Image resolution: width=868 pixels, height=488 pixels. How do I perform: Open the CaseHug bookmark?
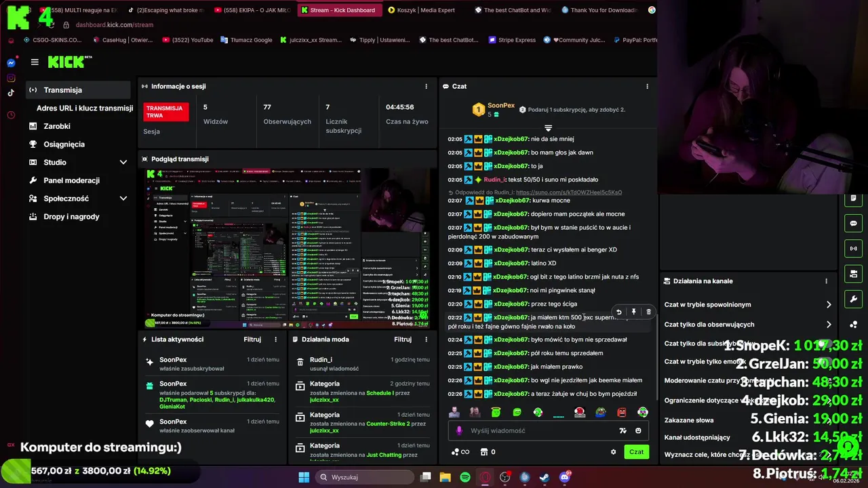[x=122, y=40]
